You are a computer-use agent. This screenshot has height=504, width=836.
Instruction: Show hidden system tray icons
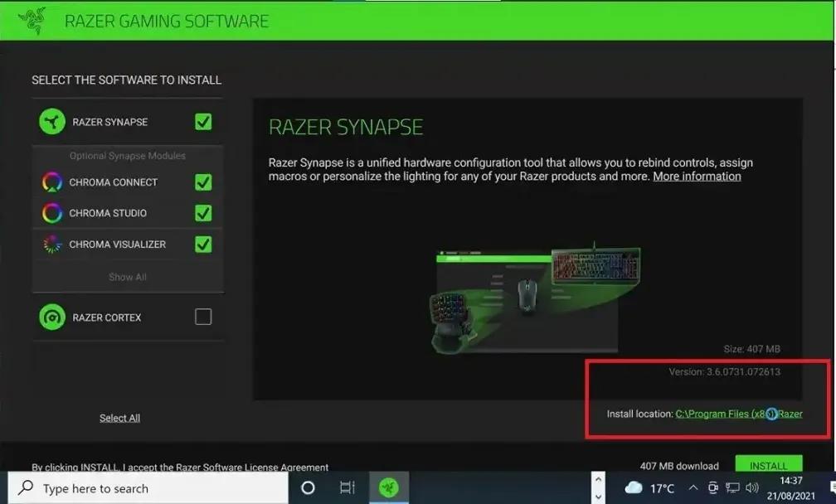[693, 487]
